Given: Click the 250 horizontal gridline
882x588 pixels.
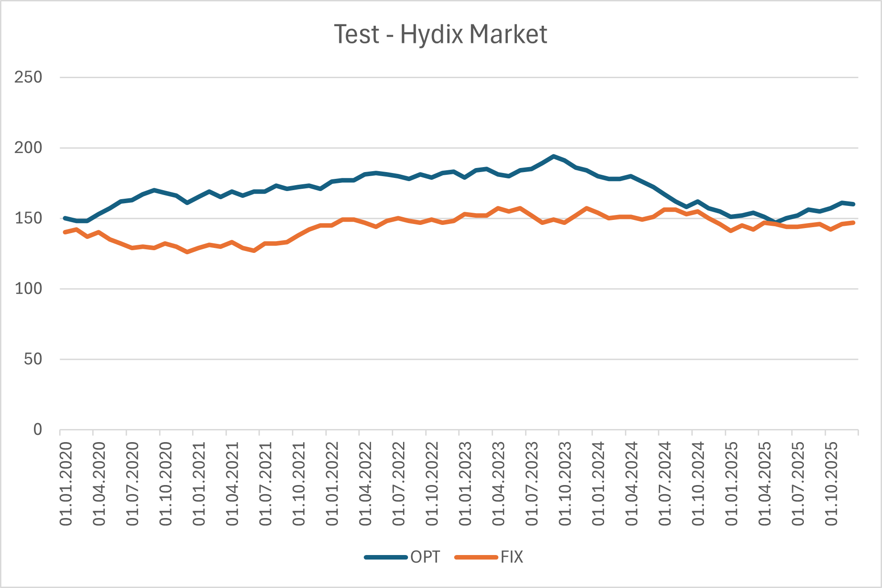Looking at the screenshot, I should point(452,77).
